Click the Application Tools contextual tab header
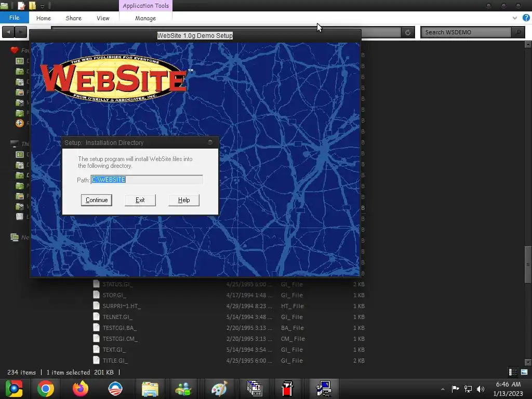This screenshot has width=532, height=399. (x=145, y=6)
